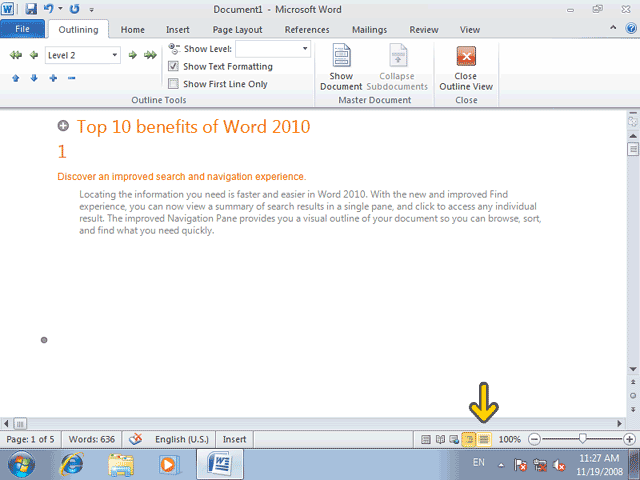
Task: Uncheck Show Text Formatting checkbox
Action: pyautogui.click(x=173, y=66)
